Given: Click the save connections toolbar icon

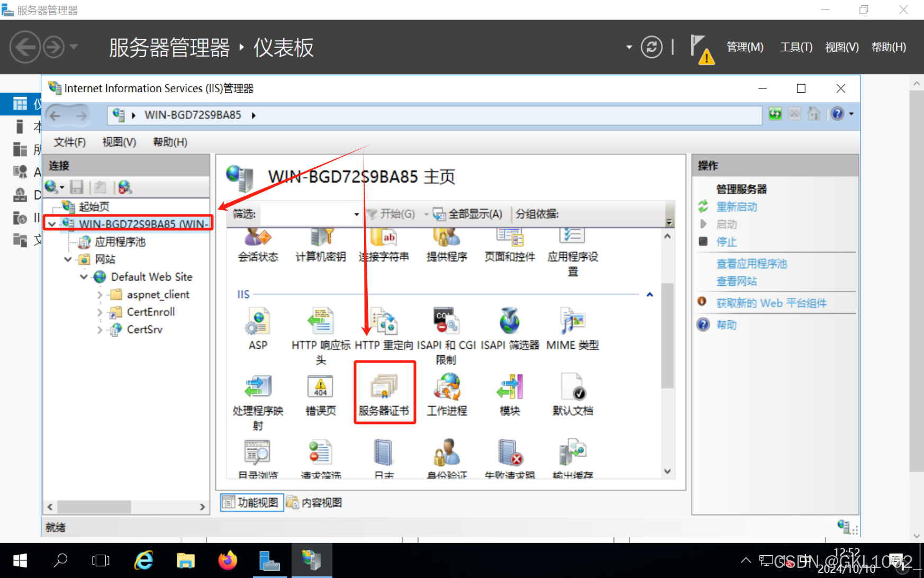Looking at the screenshot, I should (x=77, y=187).
